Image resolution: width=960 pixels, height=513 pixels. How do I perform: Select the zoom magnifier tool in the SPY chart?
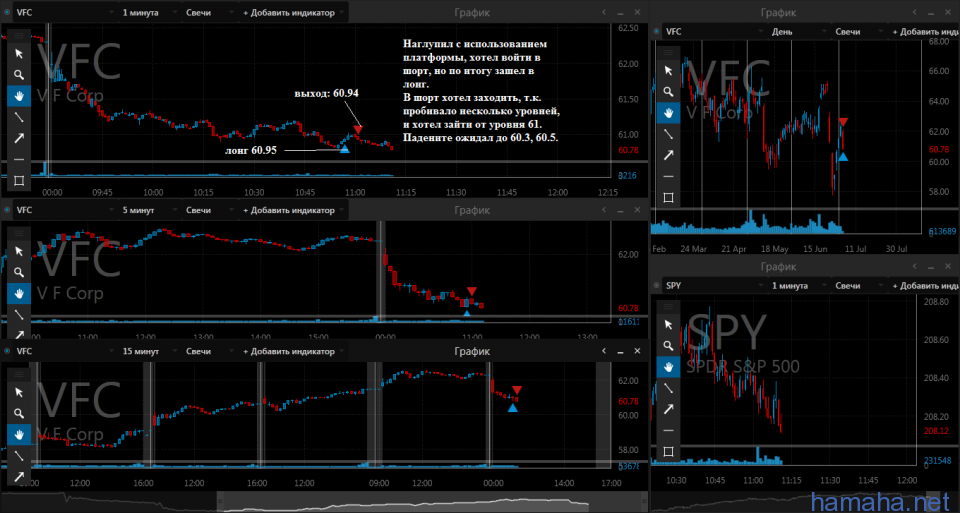668,346
